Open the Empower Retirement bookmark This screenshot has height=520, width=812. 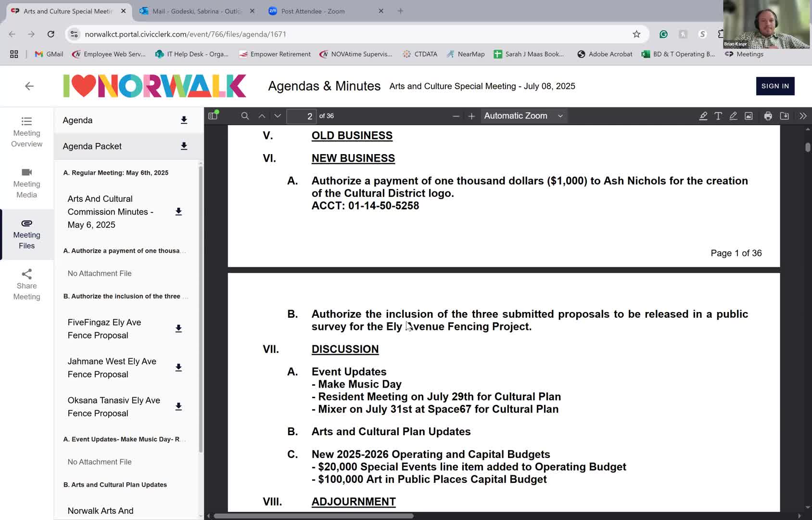[x=275, y=54]
